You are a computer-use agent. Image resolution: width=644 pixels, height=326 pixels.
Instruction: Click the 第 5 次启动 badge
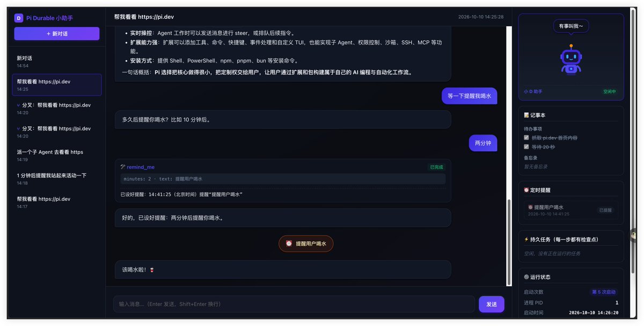coord(604,292)
